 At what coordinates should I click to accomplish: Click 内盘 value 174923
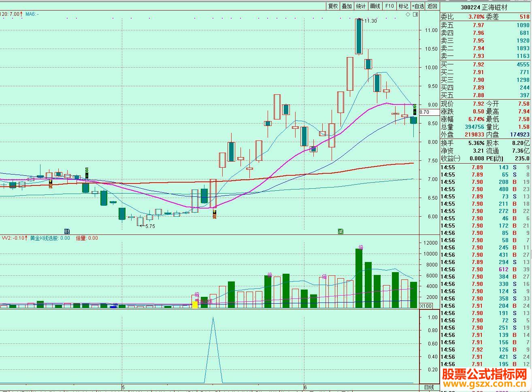click(519, 134)
